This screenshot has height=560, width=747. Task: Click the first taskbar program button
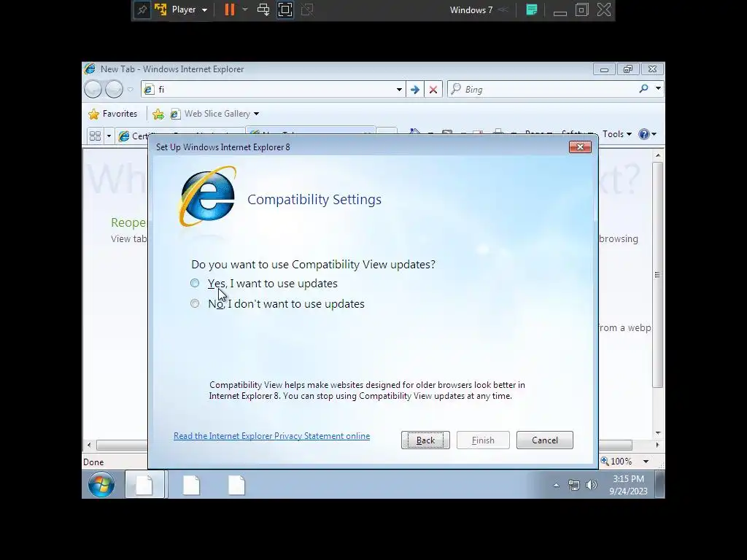(x=145, y=485)
